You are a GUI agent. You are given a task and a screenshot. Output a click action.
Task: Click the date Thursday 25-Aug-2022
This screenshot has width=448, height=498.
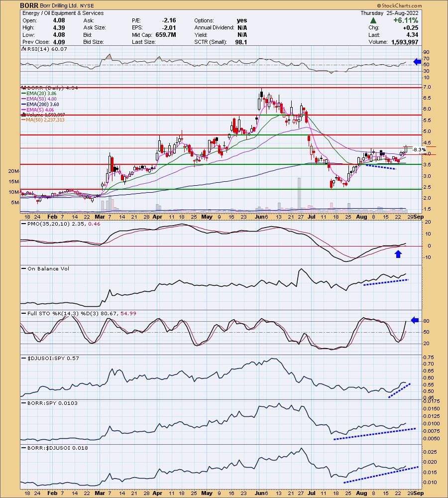[x=390, y=13]
